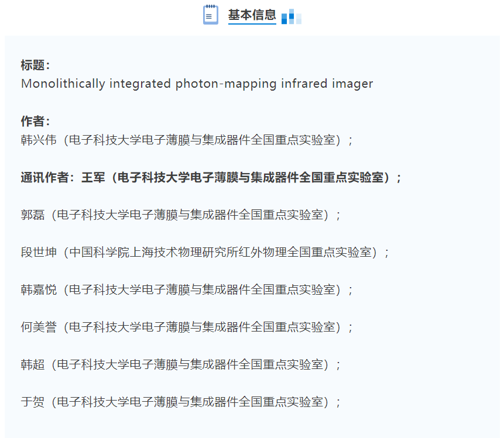Click the blue bar-chart icon after 基本信息
This screenshot has width=504, height=438.
point(291,16)
